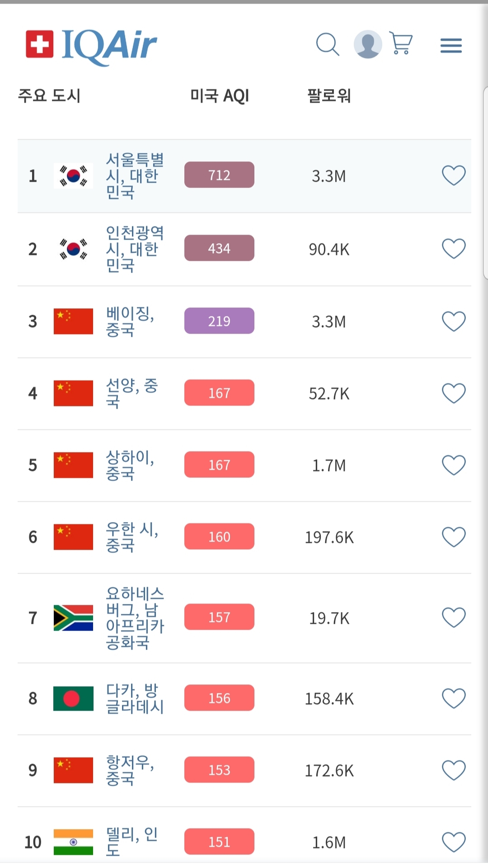The height and width of the screenshot is (868, 488).
Task: Open the 서울특별시 city link
Action: pos(134,176)
